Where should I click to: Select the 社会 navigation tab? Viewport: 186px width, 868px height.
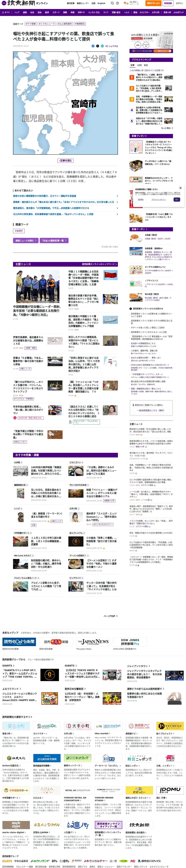point(32,12)
